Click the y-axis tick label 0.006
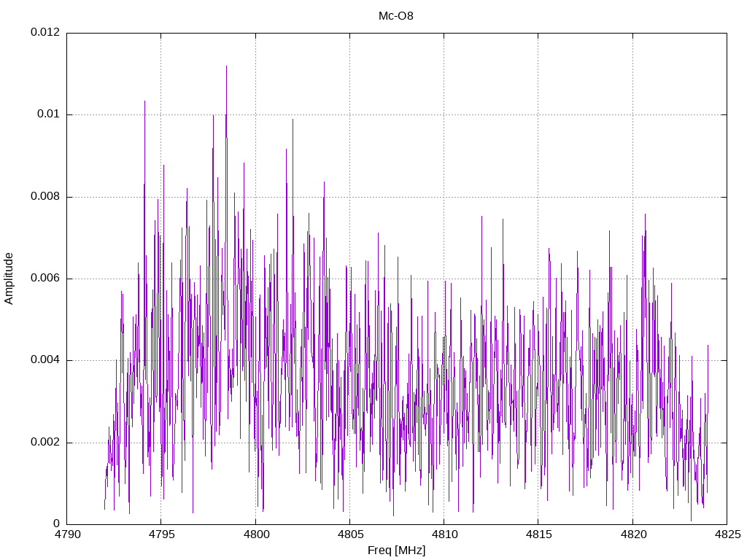The width and height of the screenshot is (747, 560). pos(45,279)
